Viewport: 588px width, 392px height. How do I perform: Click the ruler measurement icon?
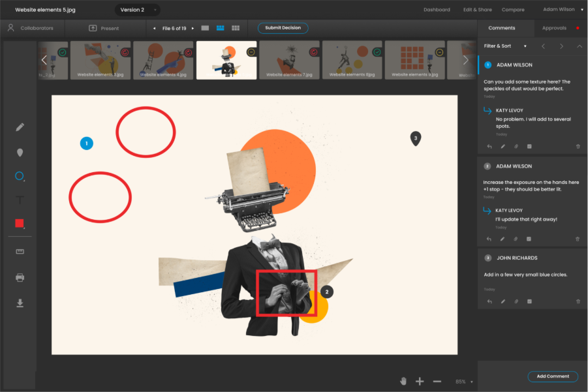click(20, 250)
